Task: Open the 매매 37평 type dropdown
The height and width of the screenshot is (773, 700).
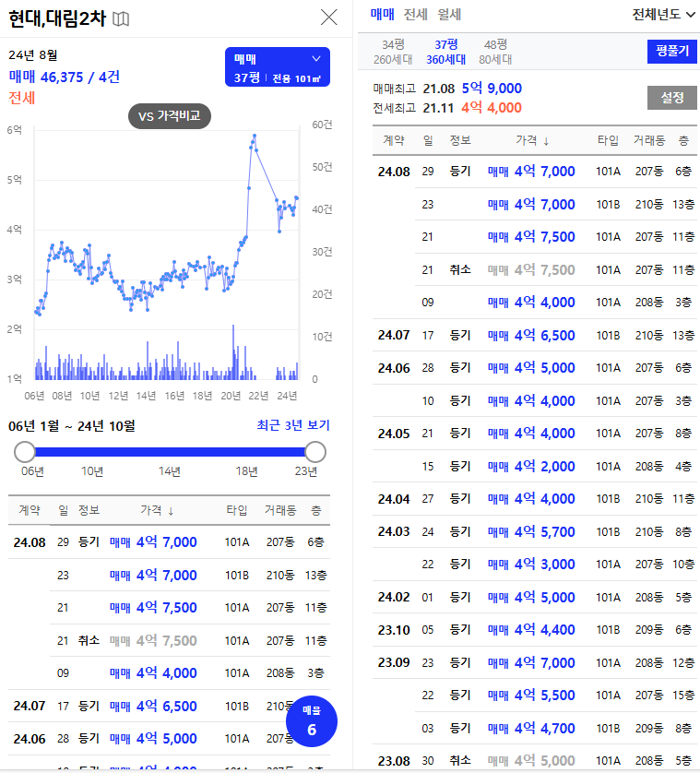Action: [278, 67]
